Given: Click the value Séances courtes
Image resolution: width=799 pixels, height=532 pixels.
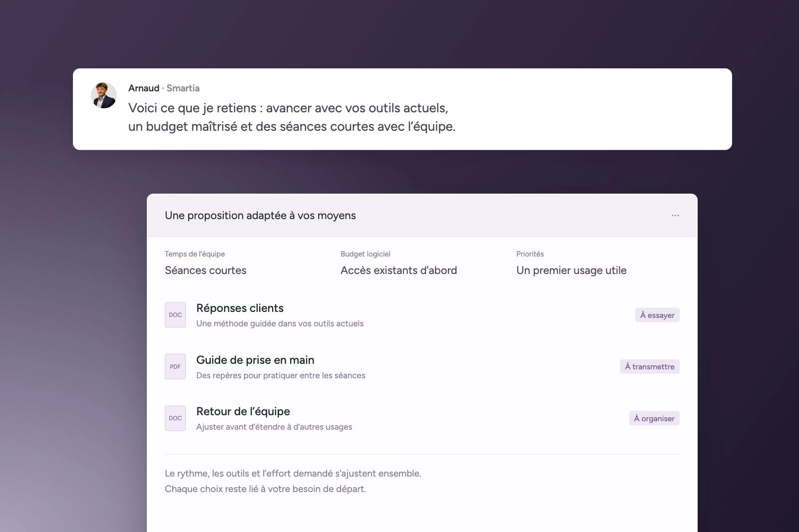Looking at the screenshot, I should click(206, 270).
